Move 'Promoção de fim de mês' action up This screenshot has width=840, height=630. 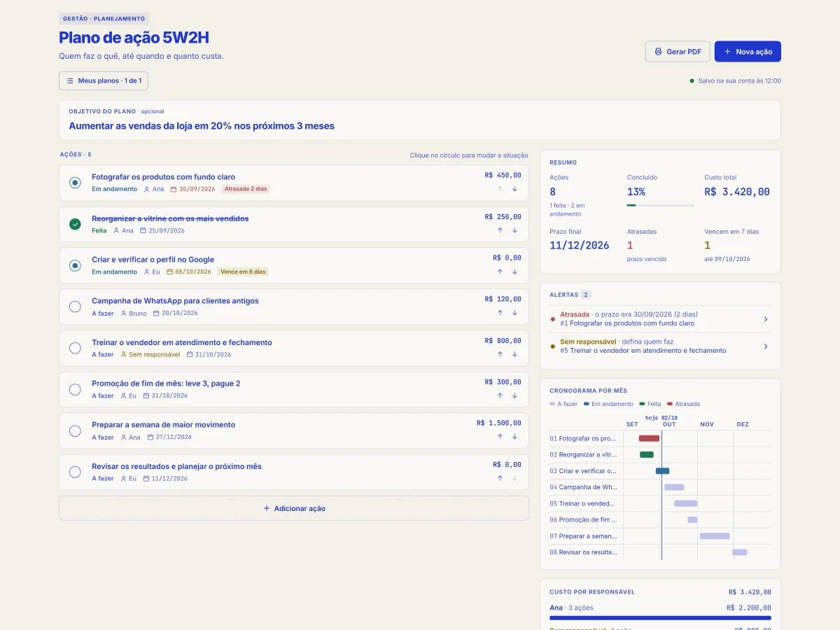pos(500,395)
